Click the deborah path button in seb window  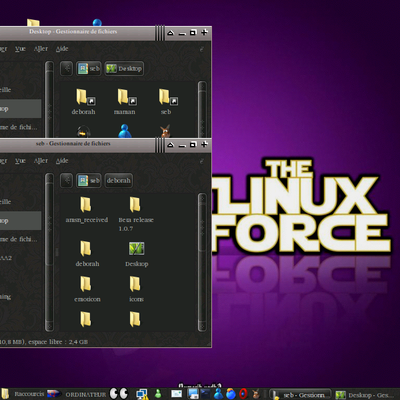(119, 181)
